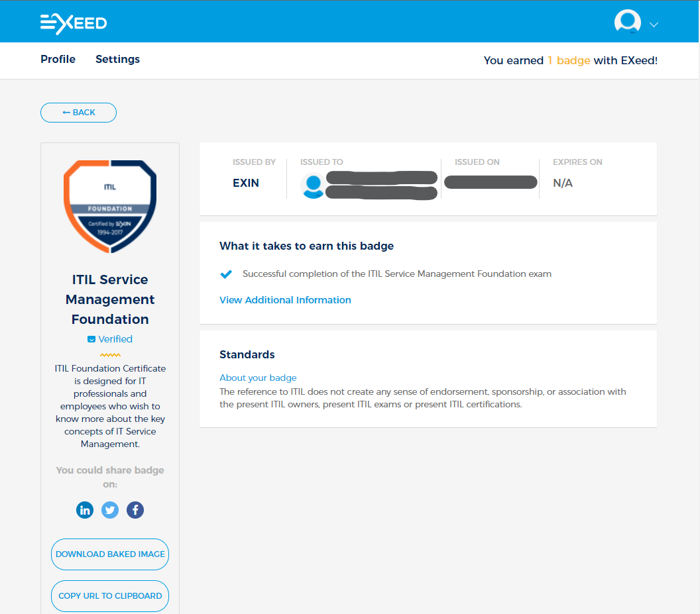The height and width of the screenshot is (614, 700).
Task: Click 'You could share badge on:' text
Action: point(110,477)
